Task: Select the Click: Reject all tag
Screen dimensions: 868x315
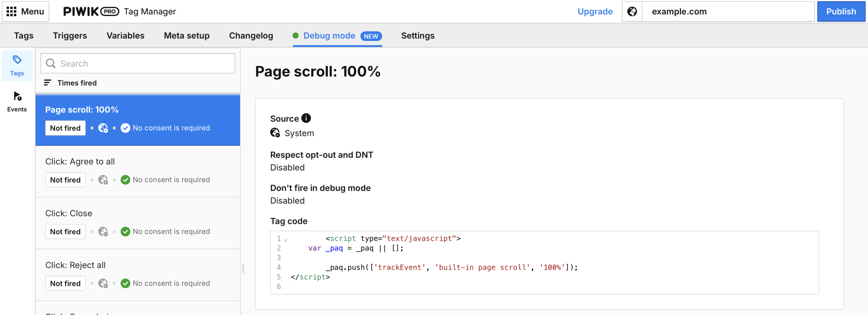Action: tap(138, 275)
